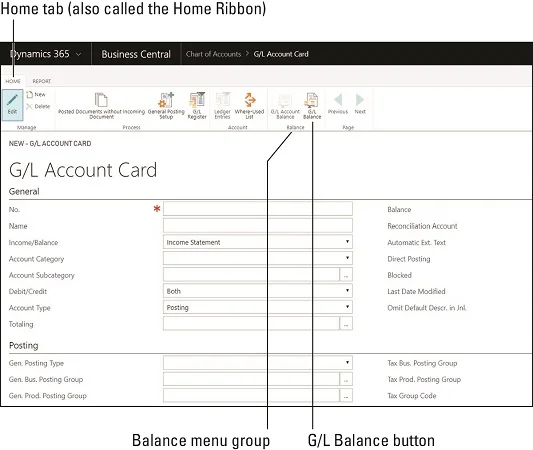The image size is (533, 450).
Task: Go to the Next record
Action: (360, 104)
